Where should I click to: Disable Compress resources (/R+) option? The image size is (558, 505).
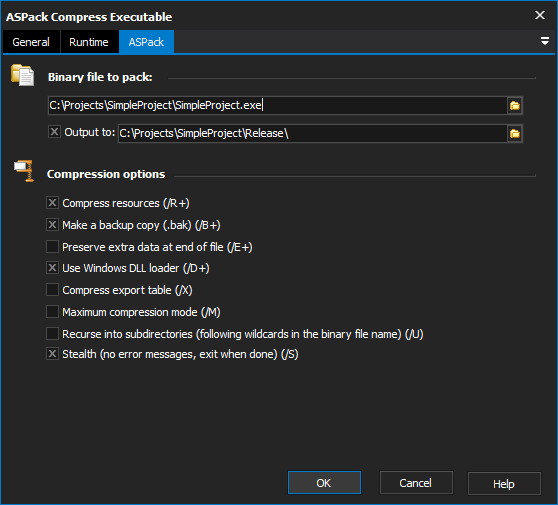tap(52, 203)
